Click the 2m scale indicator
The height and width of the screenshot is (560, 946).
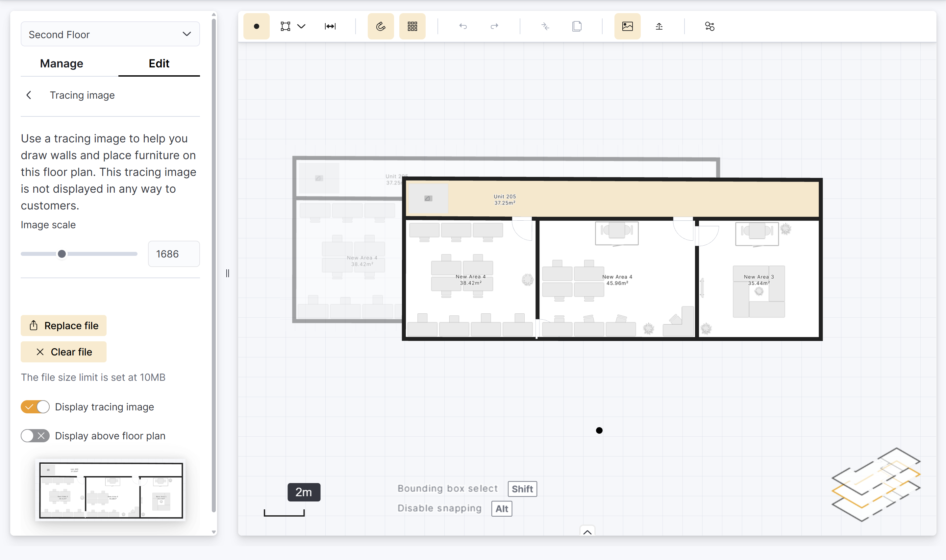pyautogui.click(x=304, y=492)
